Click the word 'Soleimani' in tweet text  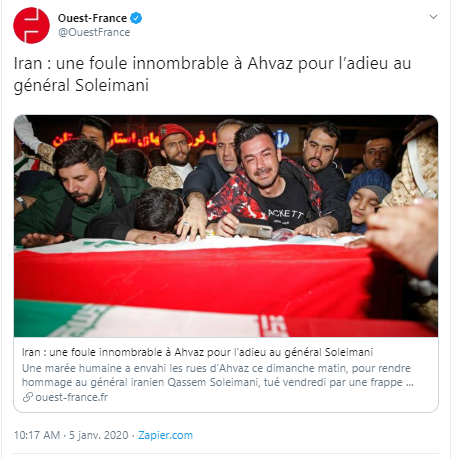point(112,85)
